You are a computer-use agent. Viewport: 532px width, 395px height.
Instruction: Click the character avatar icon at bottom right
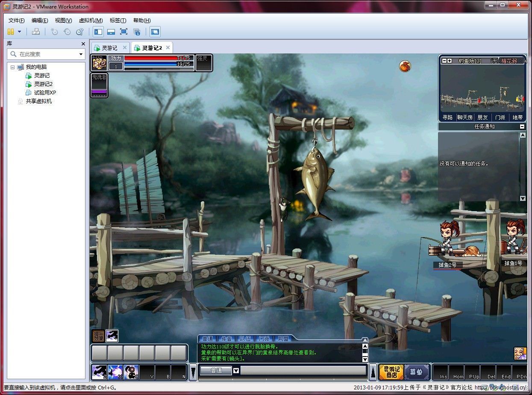click(x=520, y=353)
